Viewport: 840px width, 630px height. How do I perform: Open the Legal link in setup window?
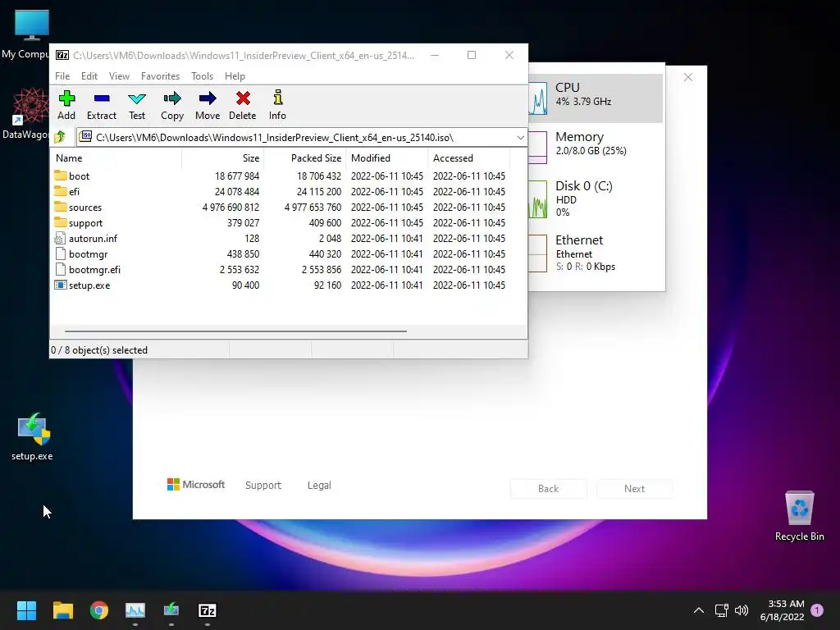coord(319,485)
